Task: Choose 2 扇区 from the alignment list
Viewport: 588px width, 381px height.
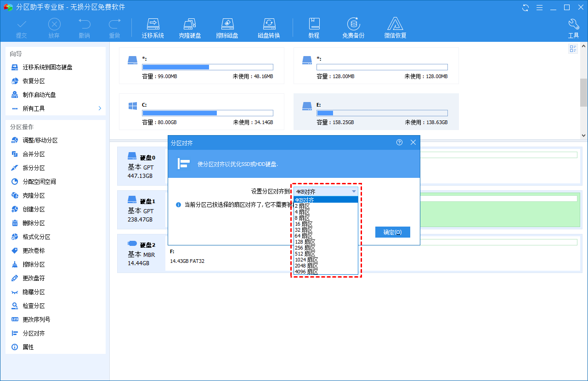Action: [x=326, y=206]
